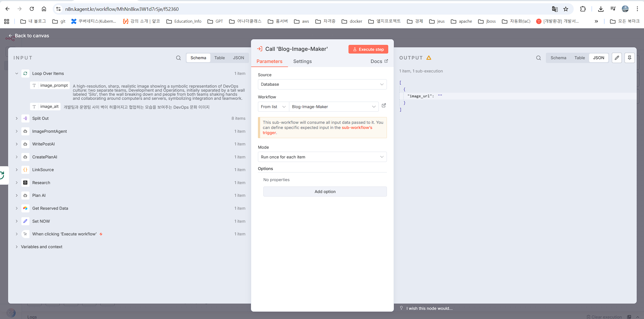Expand the Split Out node
644x319 pixels.
pyautogui.click(x=17, y=118)
